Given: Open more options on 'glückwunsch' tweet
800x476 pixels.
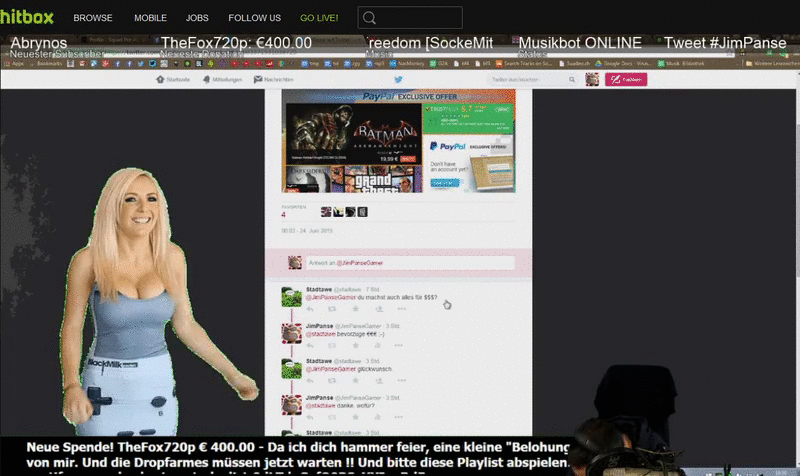Looking at the screenshot, I should 402,381.
